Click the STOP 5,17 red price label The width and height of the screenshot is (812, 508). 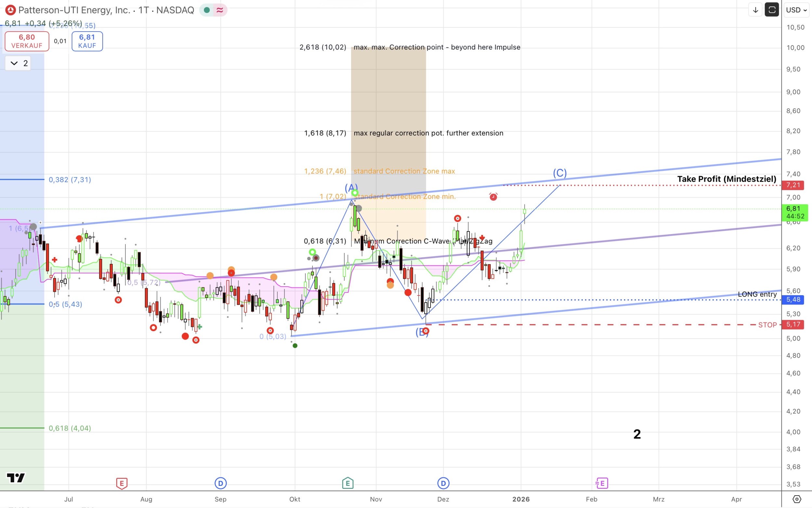793,325
